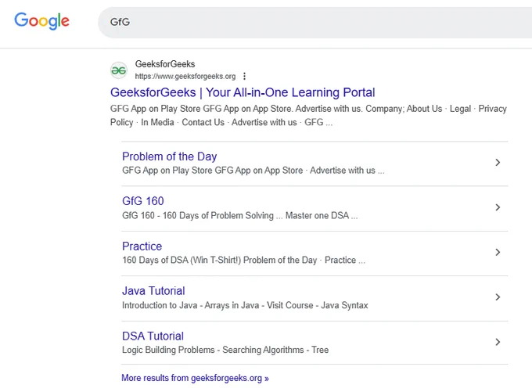
Task: Expand the GfG 160 chevron arrow
Action: (498, 207)
